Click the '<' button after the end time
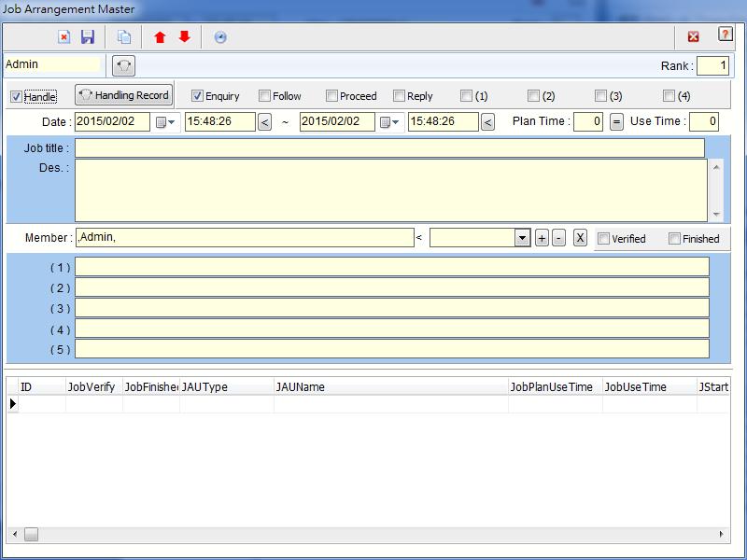Viewport: 747px width, 560px height. coord(487,122)
